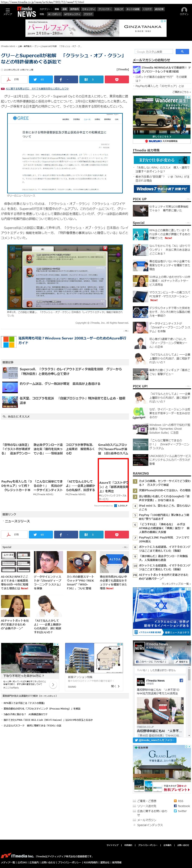This screenshot has width=192, height=868.
Task: Click ITmedia NEWS breadcrumb link
Action: pos(8,46)
